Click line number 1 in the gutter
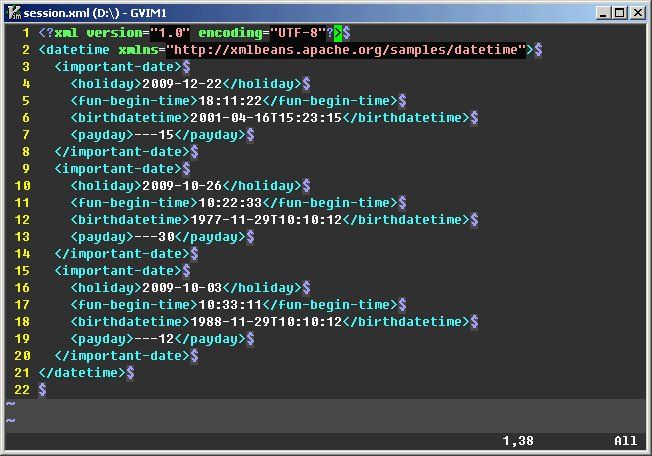Image resolution: width=652 pixels, height=456 pixels. click(26, 33)
